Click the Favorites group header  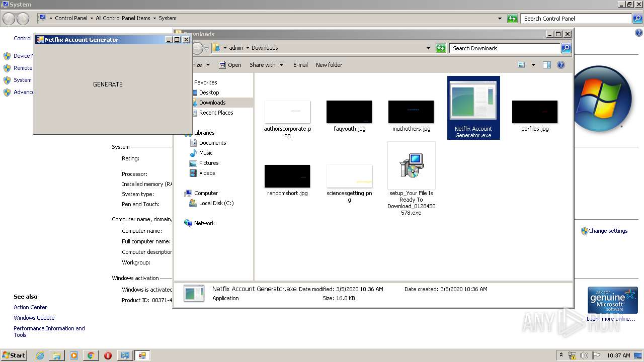click(205, 82)
